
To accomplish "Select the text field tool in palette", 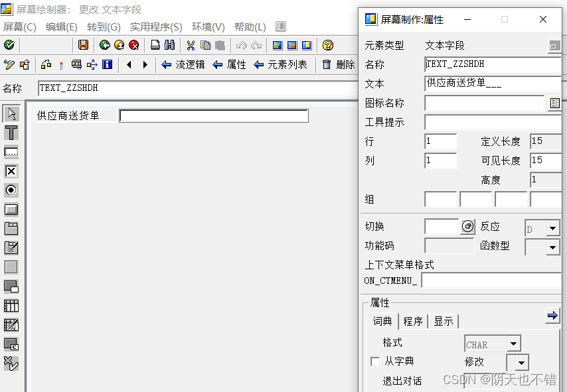I will pyautogui.click(x=11, y=151).
